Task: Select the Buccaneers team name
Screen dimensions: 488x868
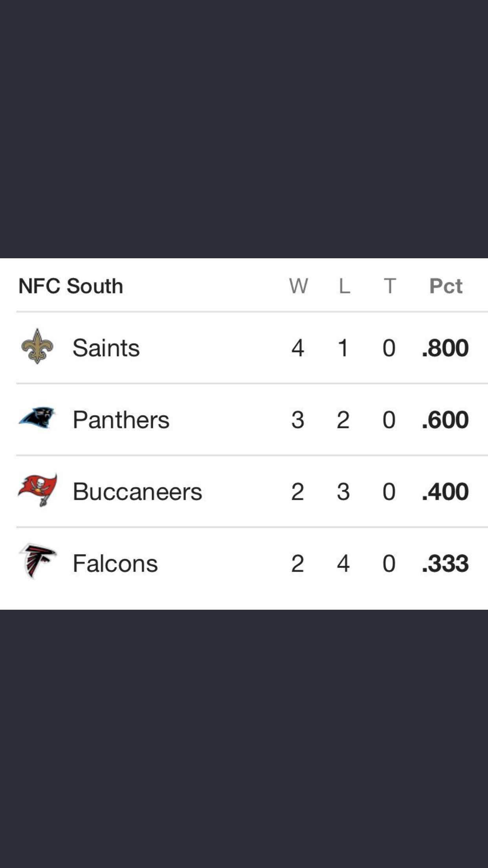Action: (137, 492)
